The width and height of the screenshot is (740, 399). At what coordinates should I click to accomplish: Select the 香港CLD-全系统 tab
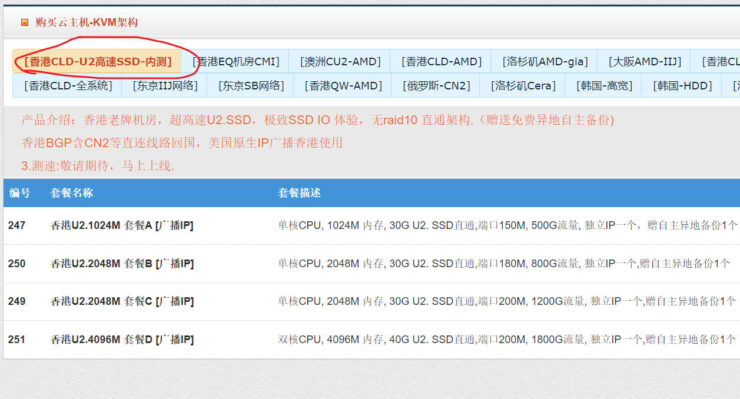pos(68,86)
